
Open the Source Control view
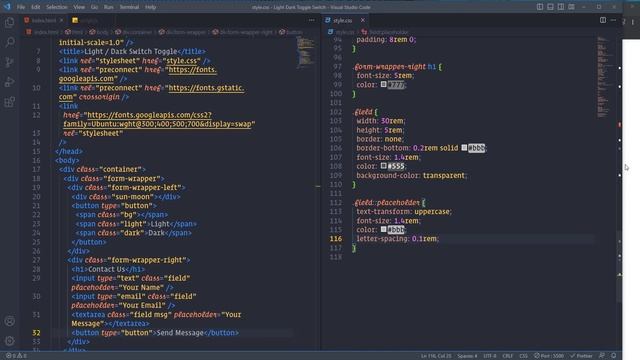9,62
